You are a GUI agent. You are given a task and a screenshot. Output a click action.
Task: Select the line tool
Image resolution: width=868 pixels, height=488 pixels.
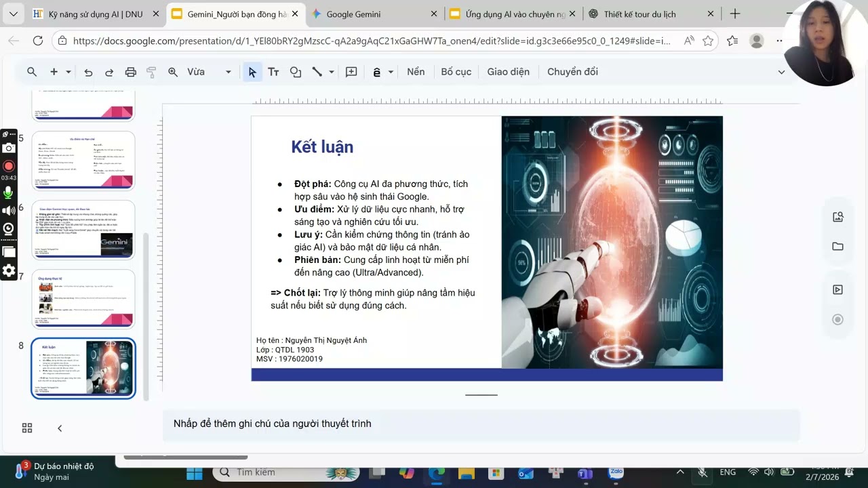point(317,72)
